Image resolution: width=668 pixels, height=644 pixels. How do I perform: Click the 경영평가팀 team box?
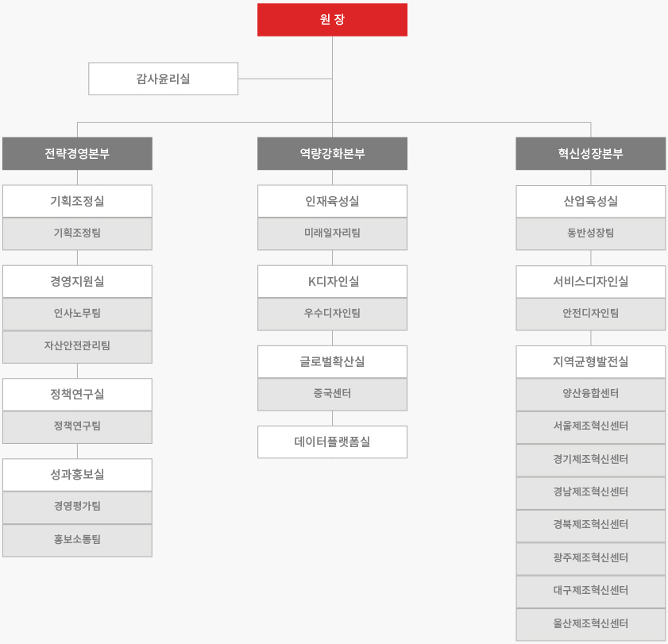[x=77, y=507]
